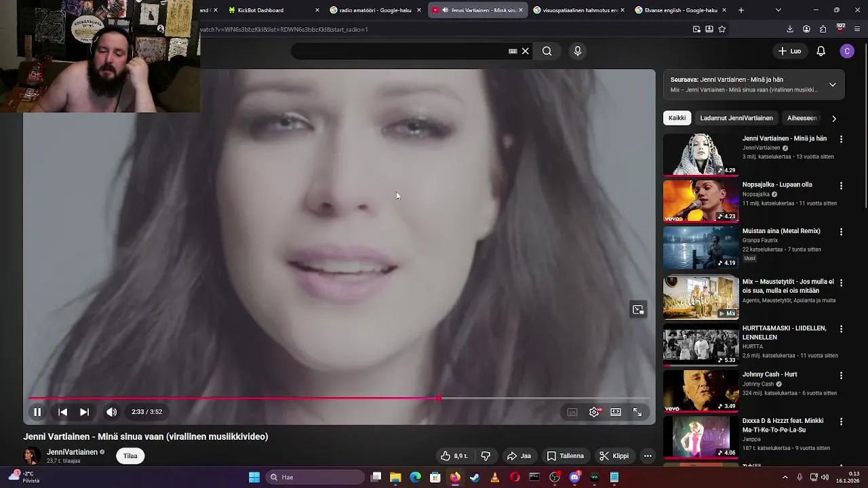
Task: Open player settings gear icon
Action: pyautogui.click(x=594, y=411)
